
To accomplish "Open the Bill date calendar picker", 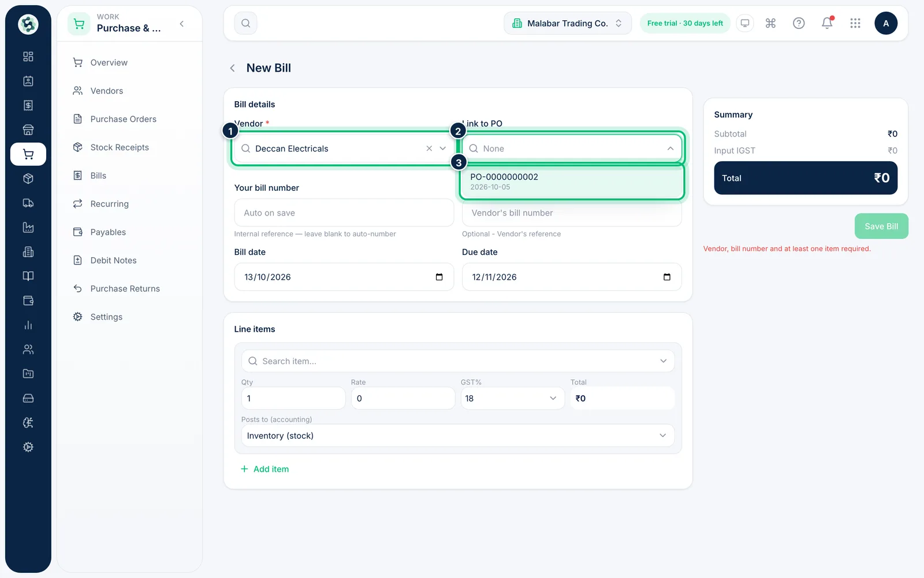I will click(x=439, y=277).
